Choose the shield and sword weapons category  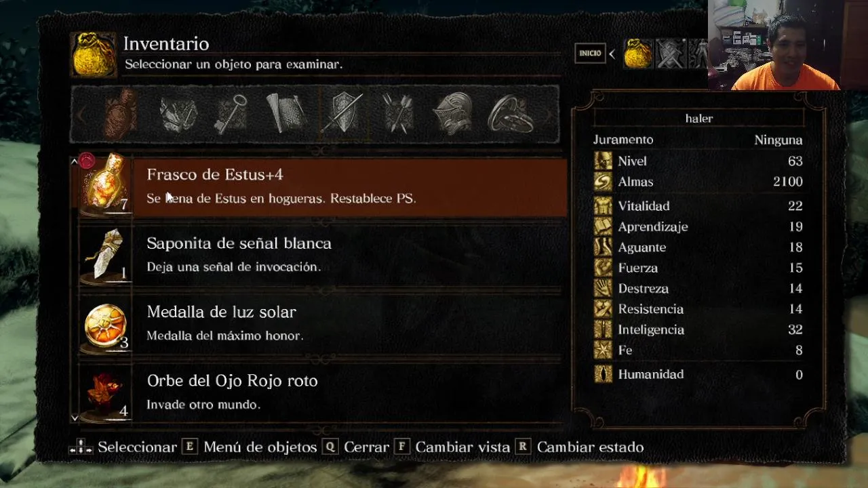coord(342,113)
